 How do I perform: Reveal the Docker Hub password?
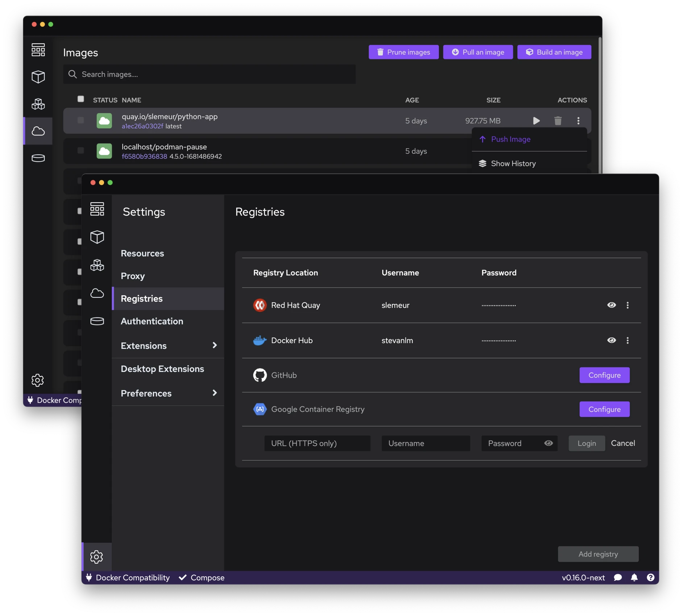tap(611, 340)
